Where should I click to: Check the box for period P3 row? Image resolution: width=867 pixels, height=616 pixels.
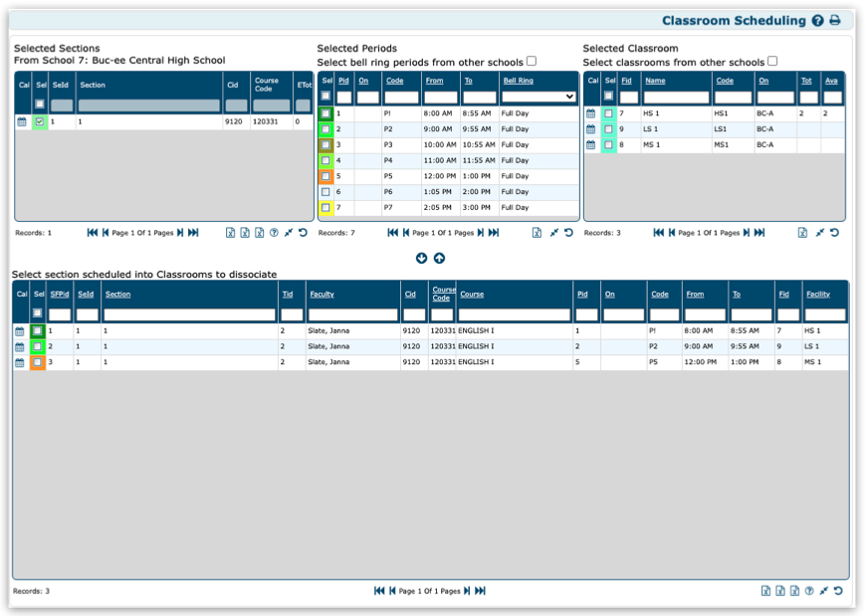(x=325, y=145)
